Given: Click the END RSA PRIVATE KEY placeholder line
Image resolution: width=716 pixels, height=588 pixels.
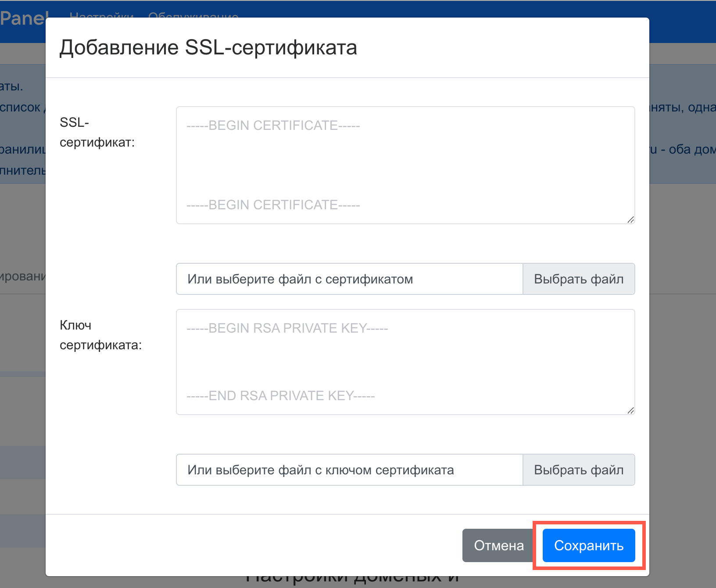Looking at the screenshot, I should point(280,396).
